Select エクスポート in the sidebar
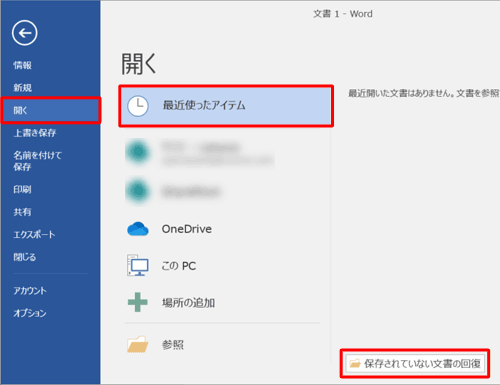Viewport: 500px width, 385px height. pyautogui.click(x=34, y=235)
